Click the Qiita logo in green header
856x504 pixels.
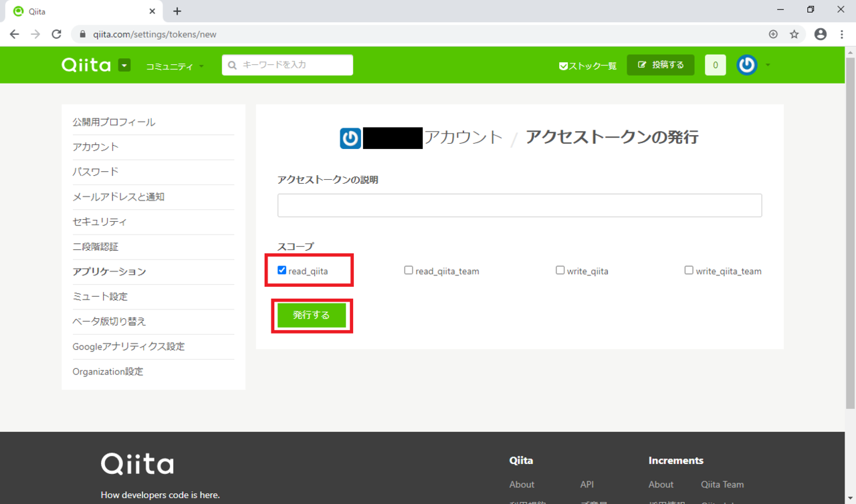click(x=86, y=65)
